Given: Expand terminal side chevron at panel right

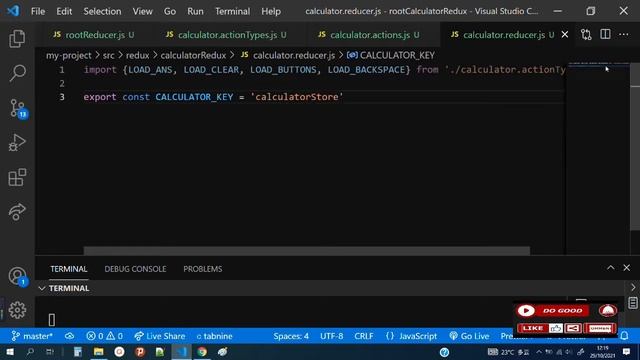Looking at the screenshot, I should click(633, 287).
